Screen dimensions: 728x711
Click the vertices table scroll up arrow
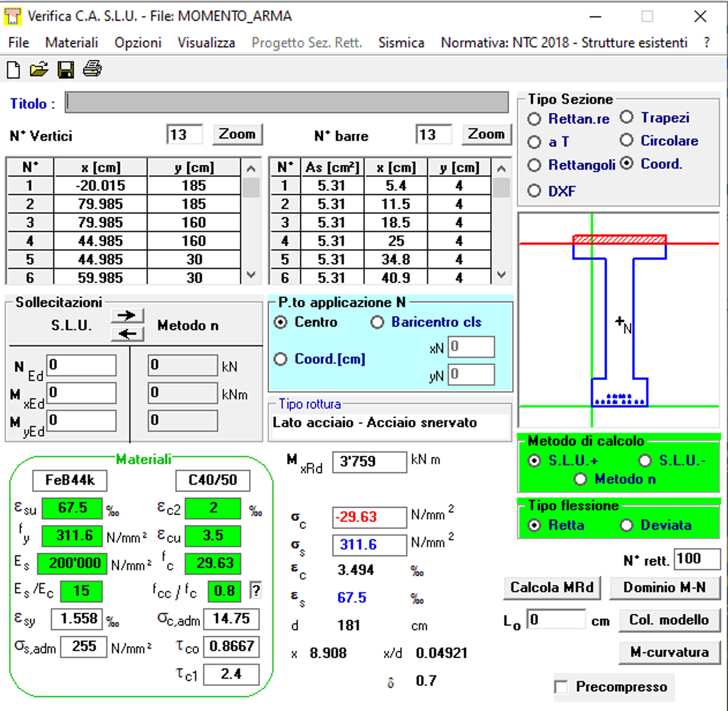click(x=251, y=169)
